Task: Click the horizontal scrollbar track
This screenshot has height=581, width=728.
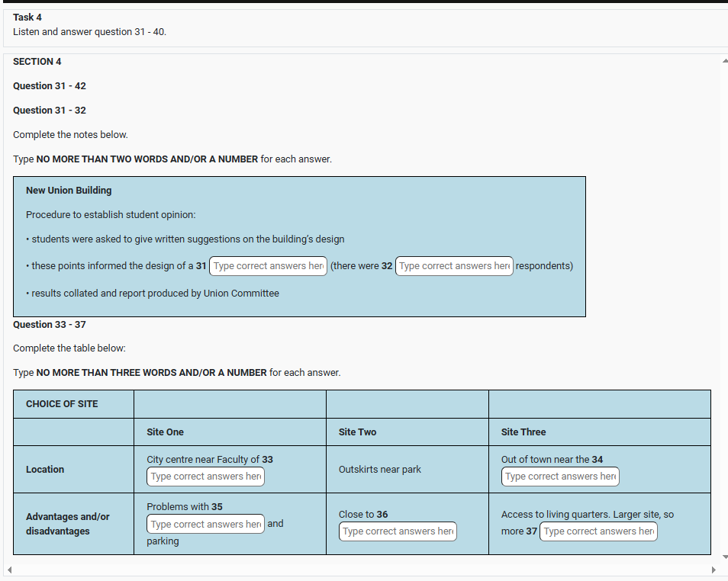Action: pos(359,570)
